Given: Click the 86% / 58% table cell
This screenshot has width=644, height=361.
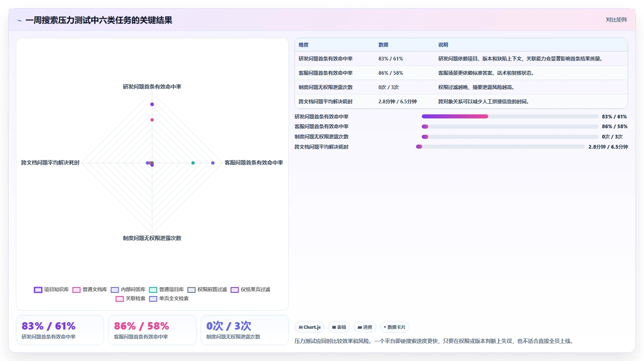Looking at the screenshot, I should tap(391, 73).
